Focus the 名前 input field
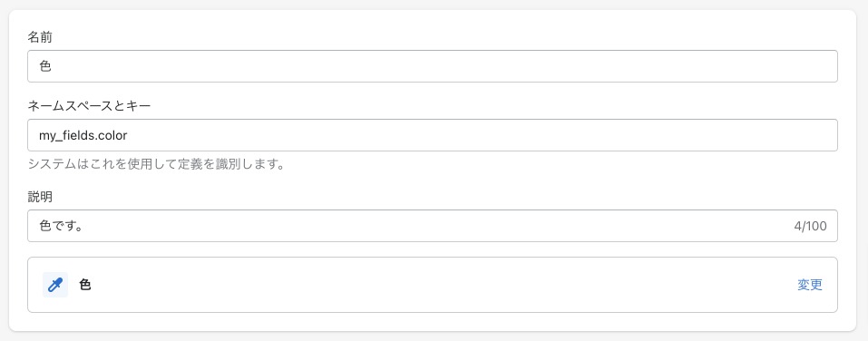868x341 pixels. pos(433,66)
